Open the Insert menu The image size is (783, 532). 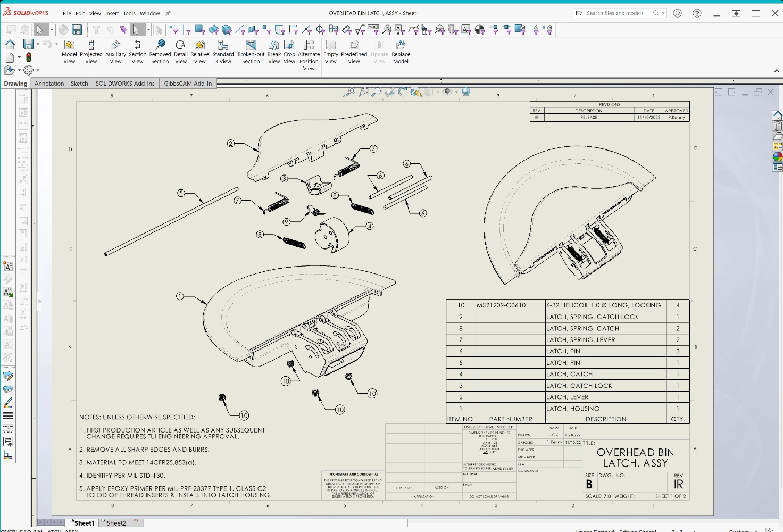tap(112, 13)
